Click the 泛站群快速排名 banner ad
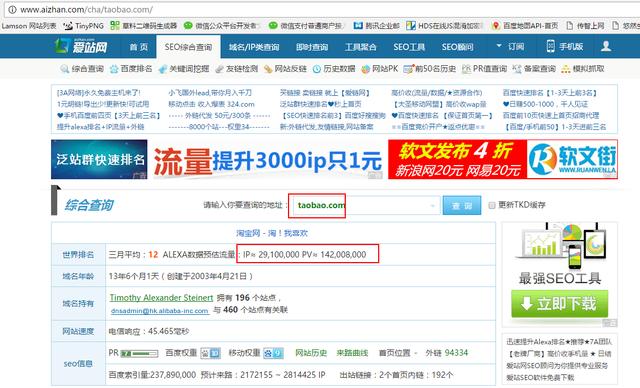Screen dimensions: 640x388 pyautogui.click(x=99, y=159)
